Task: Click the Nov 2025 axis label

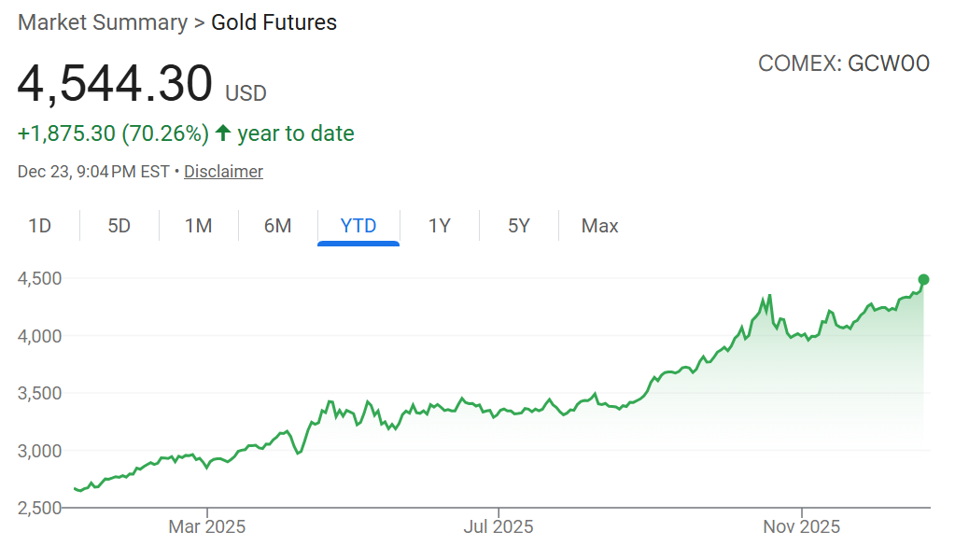Action: click(x=802, y=527)
